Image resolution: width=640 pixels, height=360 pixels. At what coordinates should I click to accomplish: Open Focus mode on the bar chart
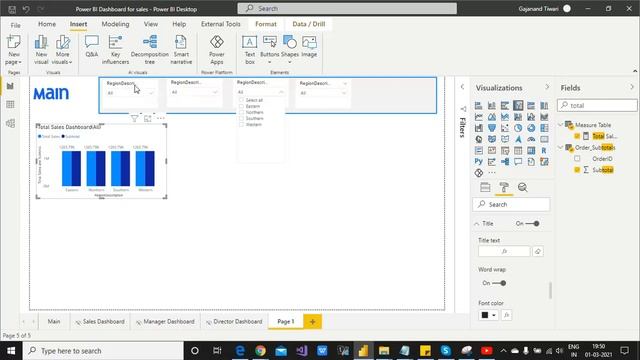point(147,118)
